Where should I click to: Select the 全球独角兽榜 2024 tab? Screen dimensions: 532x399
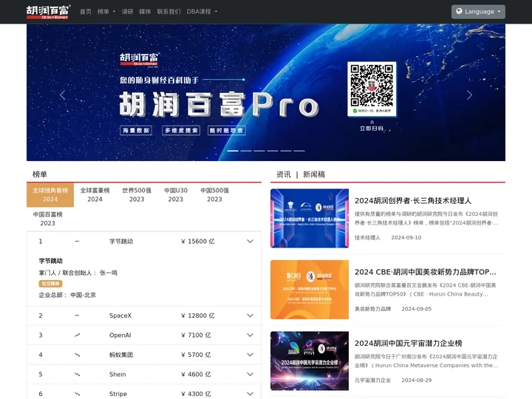(x=50, y=195)
